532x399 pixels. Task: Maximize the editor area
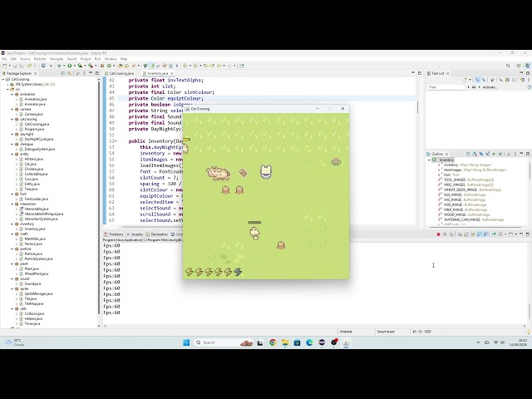click(x=419, y=73)
